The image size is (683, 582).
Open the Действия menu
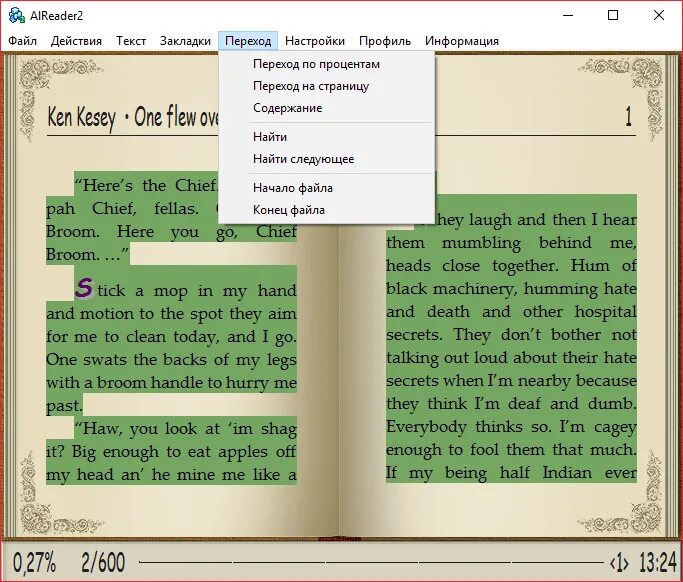coord(76,41)
